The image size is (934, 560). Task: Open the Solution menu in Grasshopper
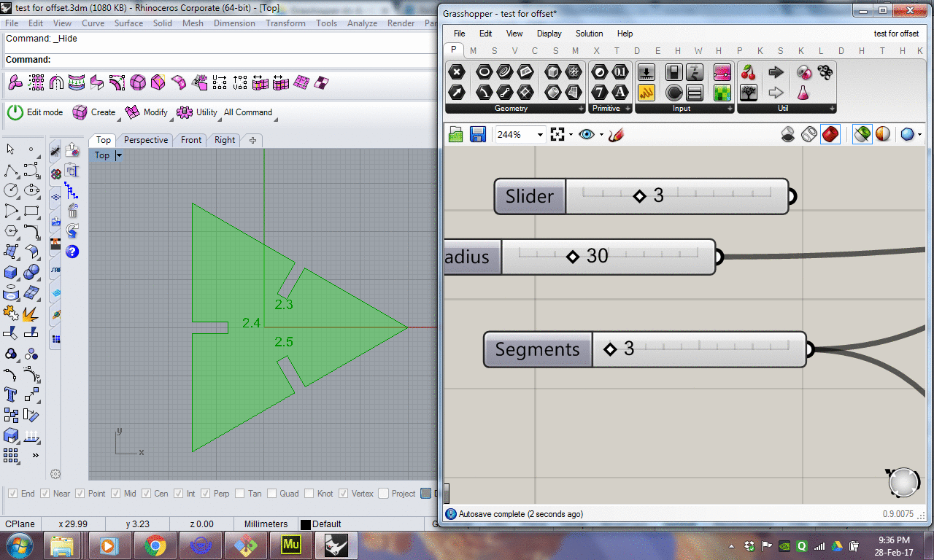589,34
